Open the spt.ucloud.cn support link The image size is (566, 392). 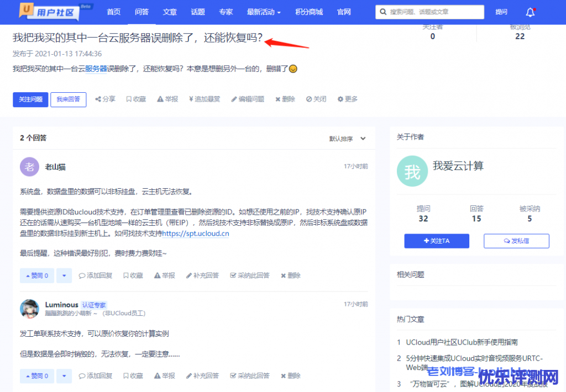click(196, 234)
